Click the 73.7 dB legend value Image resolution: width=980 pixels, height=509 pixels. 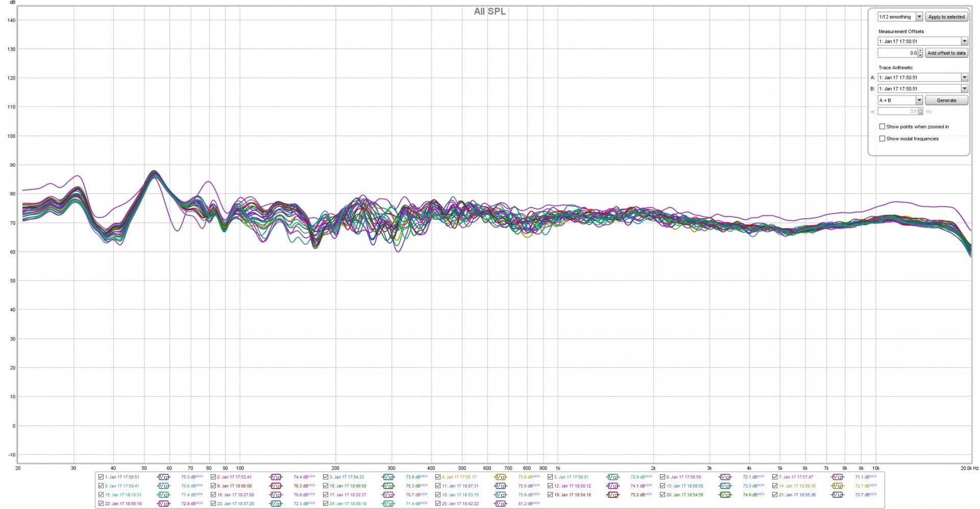[x=863, y=495]
